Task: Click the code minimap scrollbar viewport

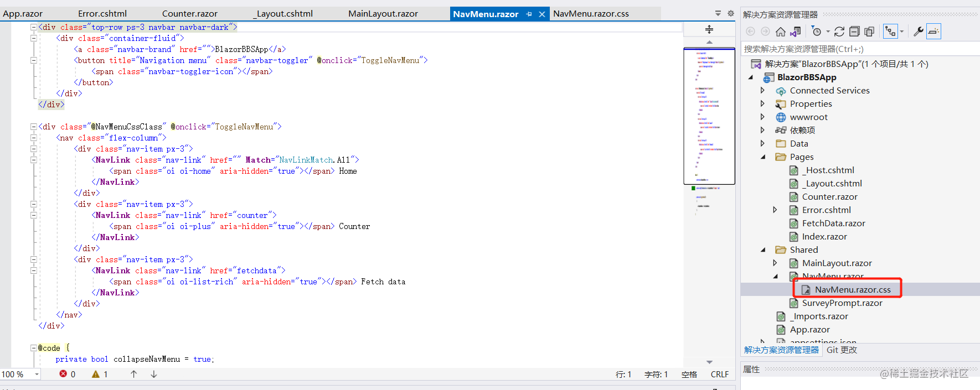Action: click(709, 116)
